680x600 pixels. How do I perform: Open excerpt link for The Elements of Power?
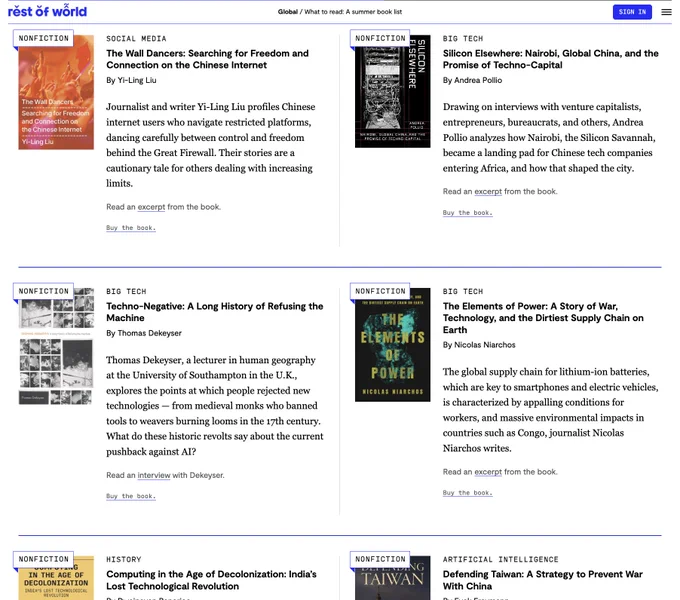pyautogui.click(x=488, y=472)
